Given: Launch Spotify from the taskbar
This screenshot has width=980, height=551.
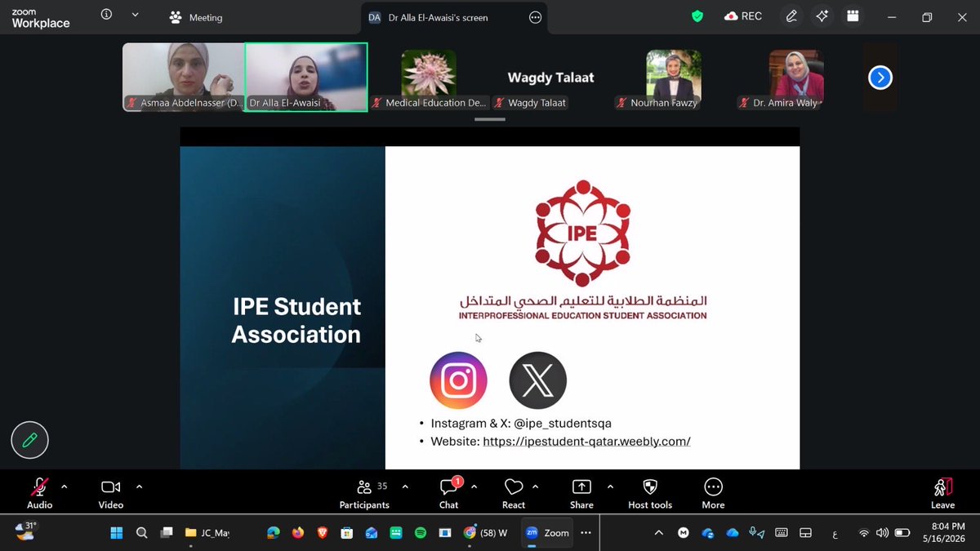Looking at the screenshot, I should point(421,533).
